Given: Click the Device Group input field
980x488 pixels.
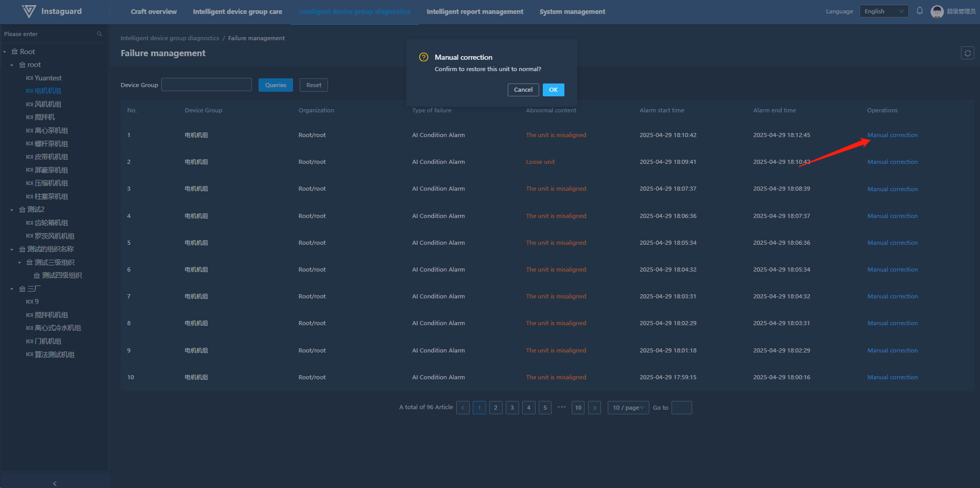Looking at the screenshot, I should coord(206,85).
